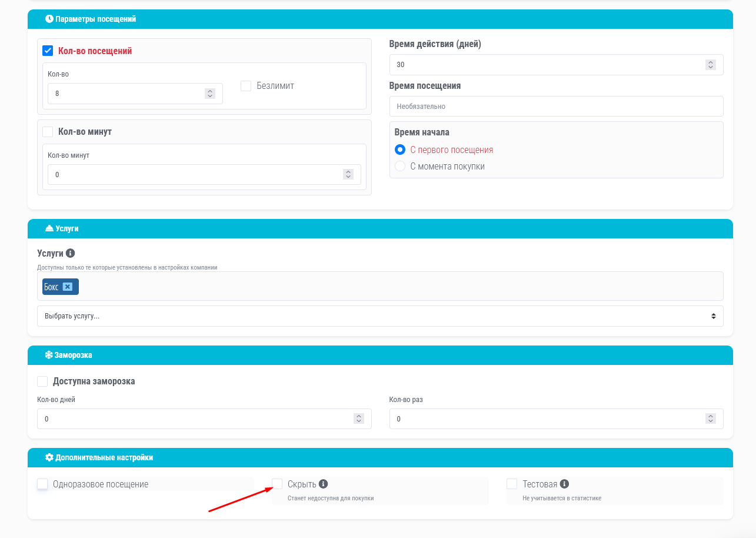The width and height of the screenshot is (756, 538).
Task: Uncheck the Кол-во посещений checkbox
Action: [48, 51]
